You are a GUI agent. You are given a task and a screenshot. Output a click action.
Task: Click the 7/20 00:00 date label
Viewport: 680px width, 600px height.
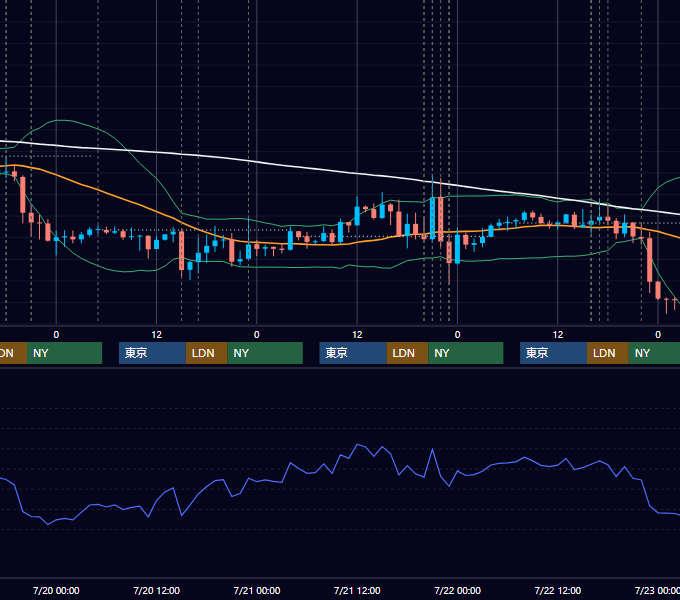click(56, 590)
